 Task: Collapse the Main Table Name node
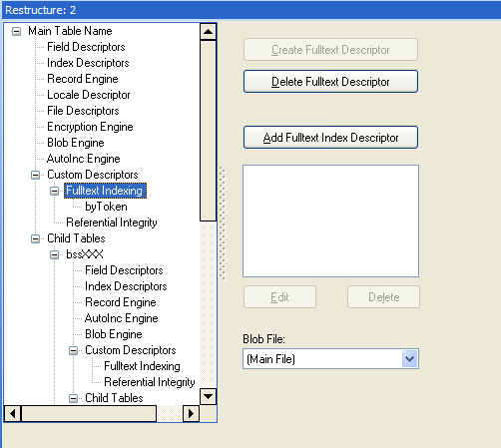pos(16,32)
